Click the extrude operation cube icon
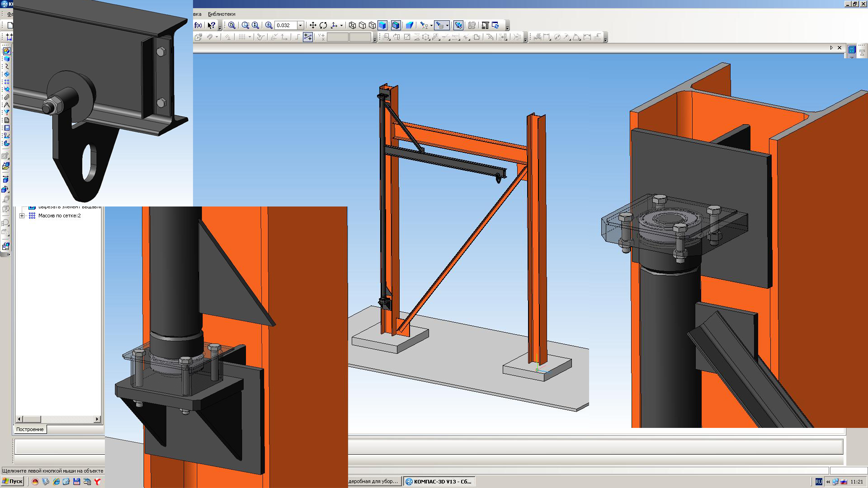 5,156
